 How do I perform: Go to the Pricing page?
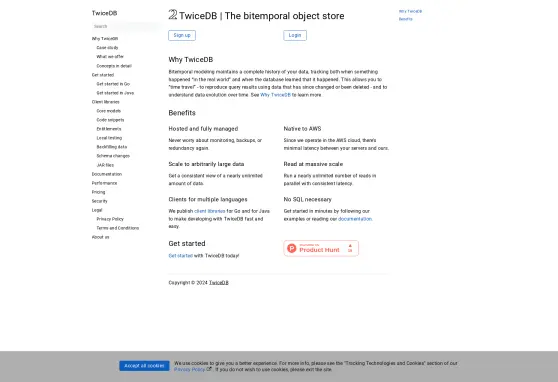pos(98,192)
